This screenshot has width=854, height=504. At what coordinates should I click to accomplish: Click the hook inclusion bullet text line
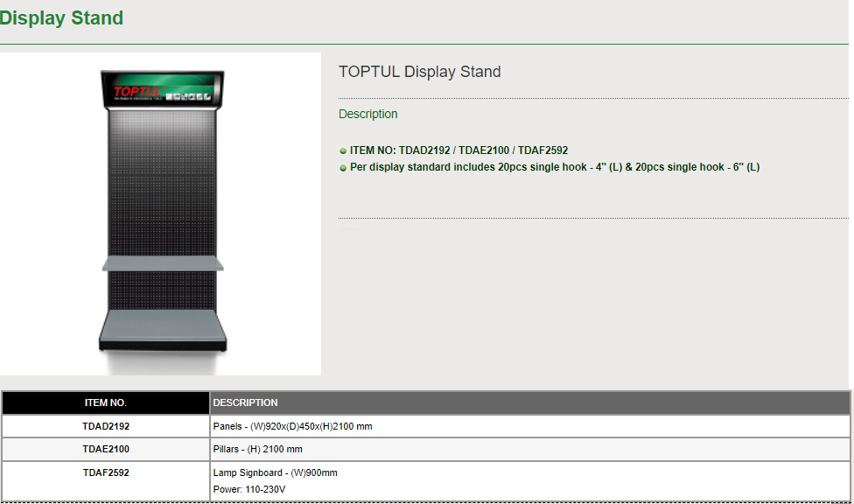(555, 167)
